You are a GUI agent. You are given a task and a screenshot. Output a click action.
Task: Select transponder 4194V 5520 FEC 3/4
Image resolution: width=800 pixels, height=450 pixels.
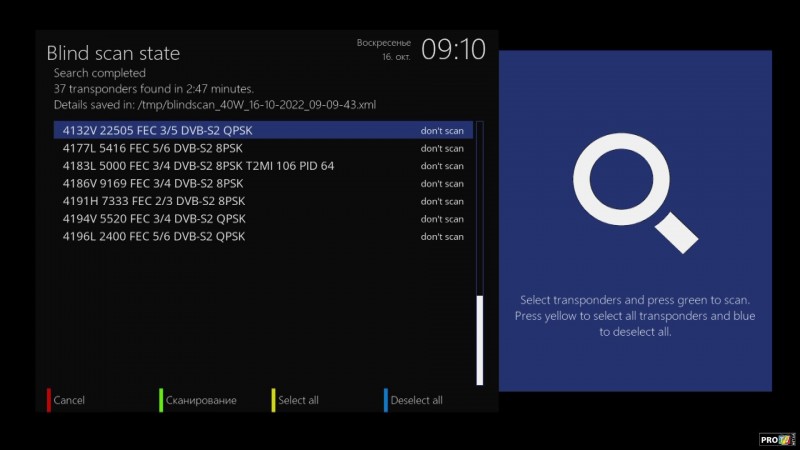[x=154, y=219]
